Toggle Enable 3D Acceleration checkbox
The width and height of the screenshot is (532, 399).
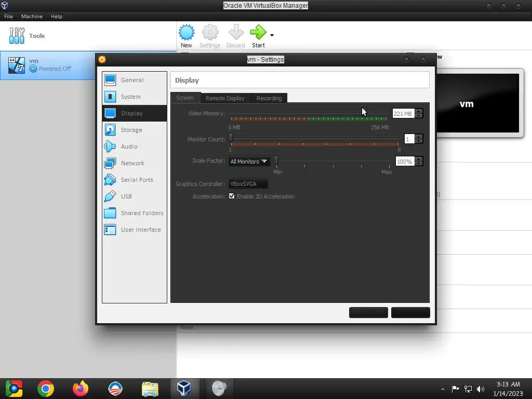[232, 196]
